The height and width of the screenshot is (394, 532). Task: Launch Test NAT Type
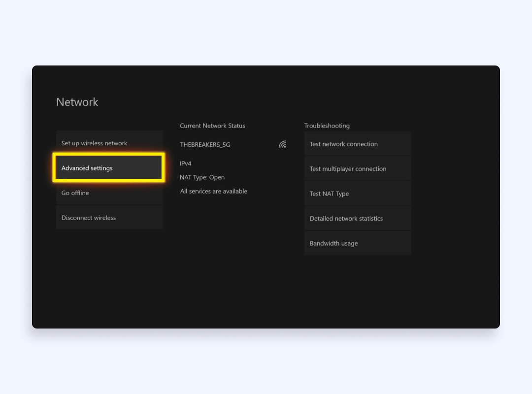[x=357, y=194]
